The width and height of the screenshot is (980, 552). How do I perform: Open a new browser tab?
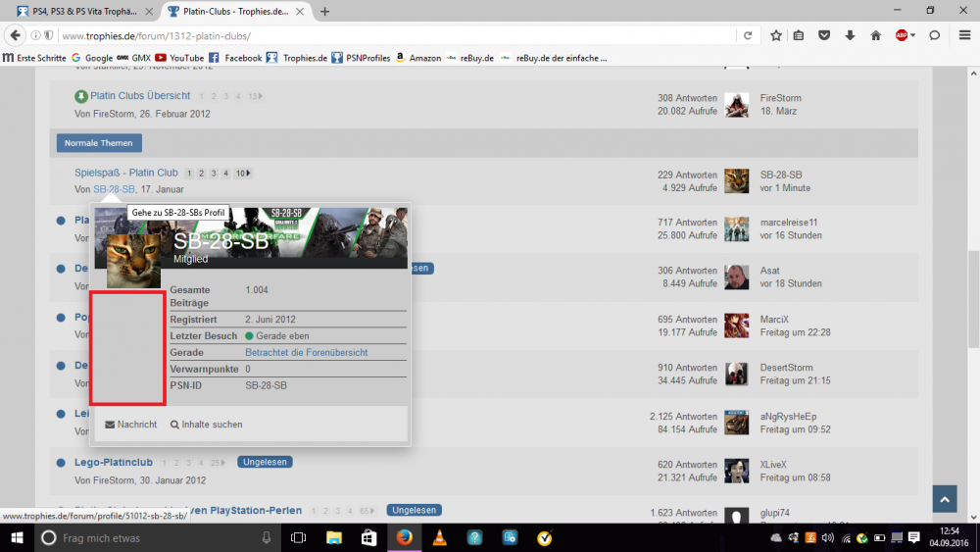pyautogui.click(x=324, y=11)
